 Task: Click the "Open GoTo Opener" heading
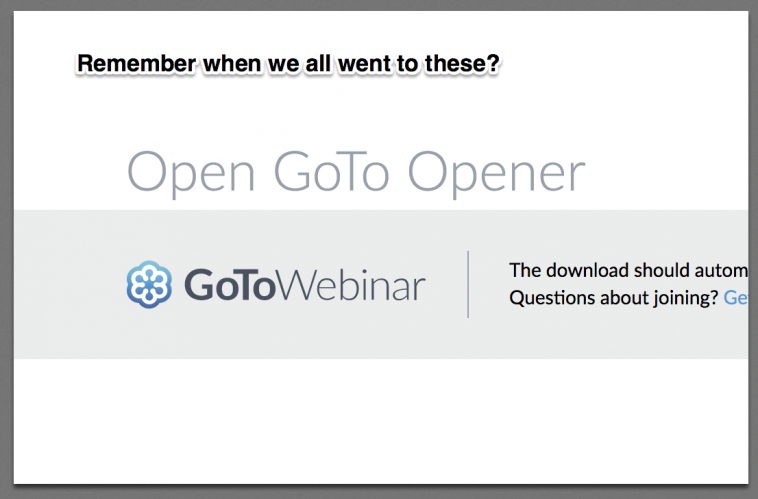click(x=355, y=174)
